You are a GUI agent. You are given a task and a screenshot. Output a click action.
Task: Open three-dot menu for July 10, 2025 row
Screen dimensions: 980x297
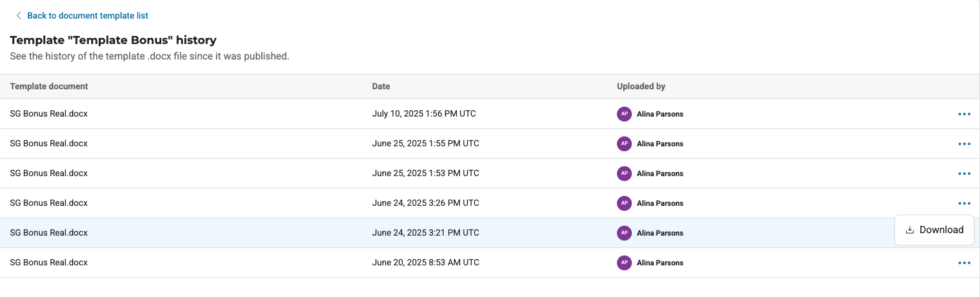[964, 114]
